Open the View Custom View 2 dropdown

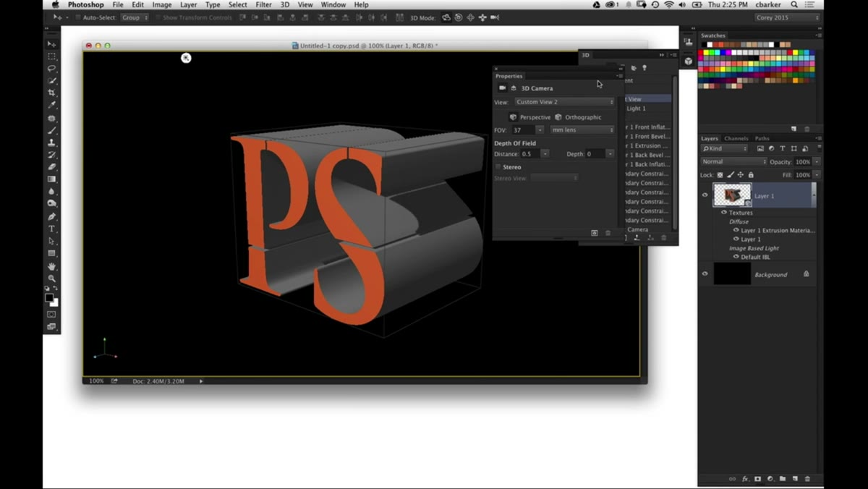[564, 102]
